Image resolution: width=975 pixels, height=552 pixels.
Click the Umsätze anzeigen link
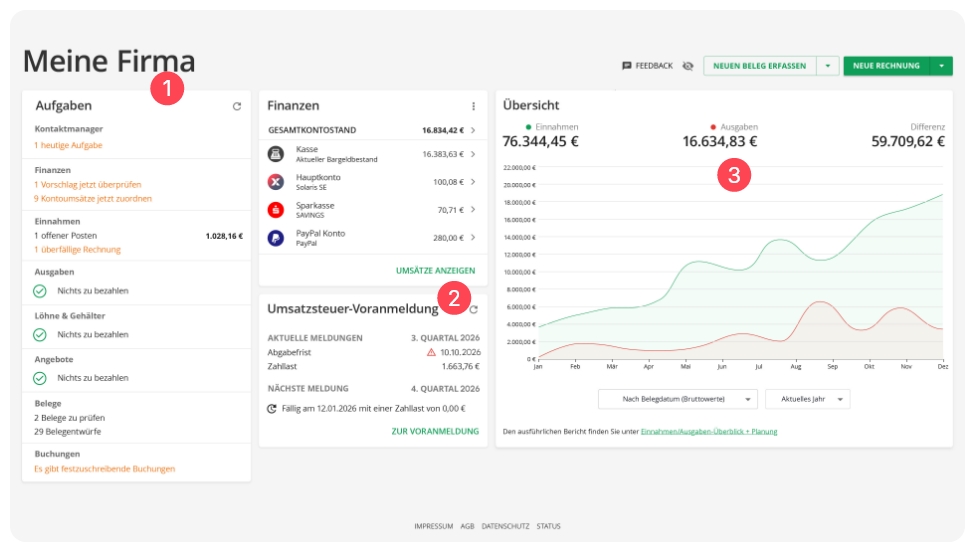coord(435,271)
